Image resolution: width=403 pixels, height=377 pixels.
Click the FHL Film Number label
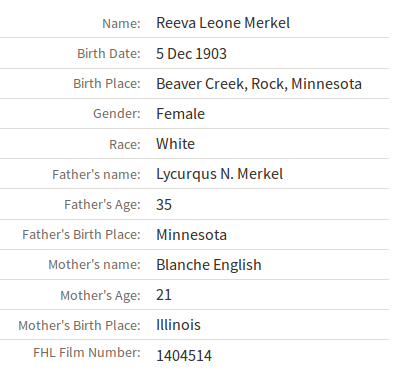pyautogui.click(x=87, y=353)
